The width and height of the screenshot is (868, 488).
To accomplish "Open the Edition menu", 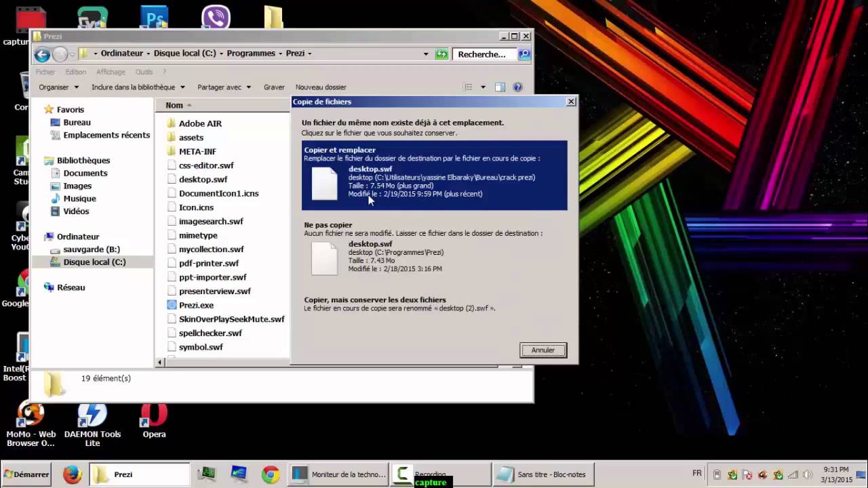I will tap(75, 72).
